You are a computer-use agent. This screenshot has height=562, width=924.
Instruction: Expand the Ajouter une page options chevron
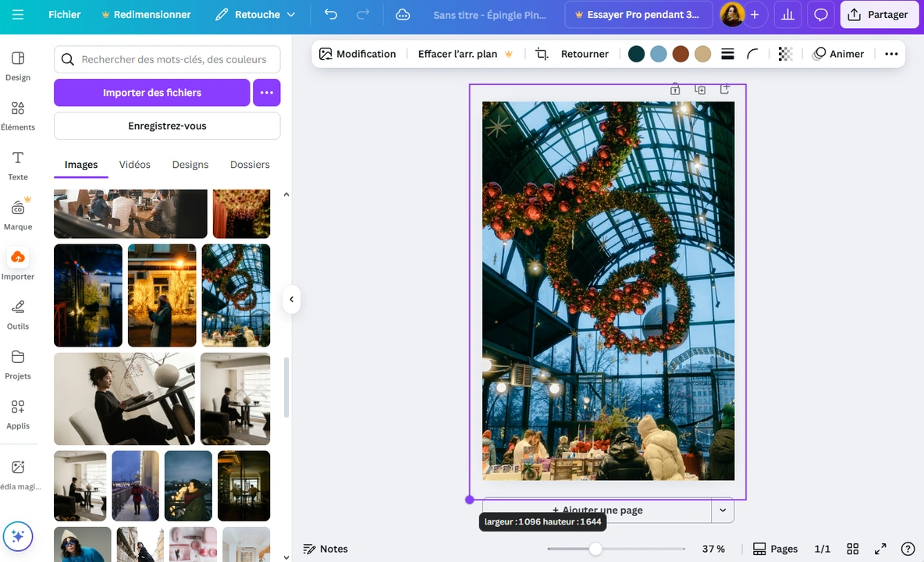723,510
